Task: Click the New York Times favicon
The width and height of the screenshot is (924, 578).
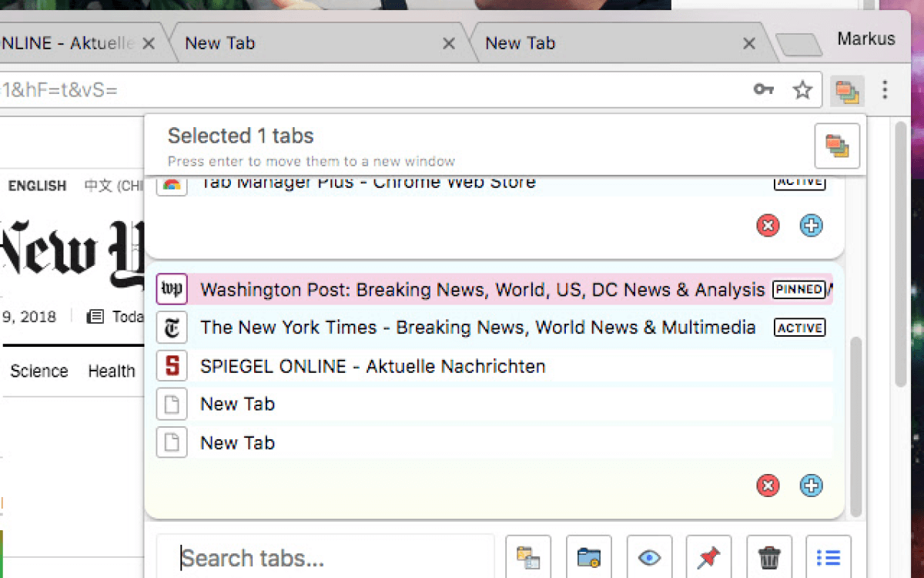Action: pyautogui.click(x=172, y=328)
